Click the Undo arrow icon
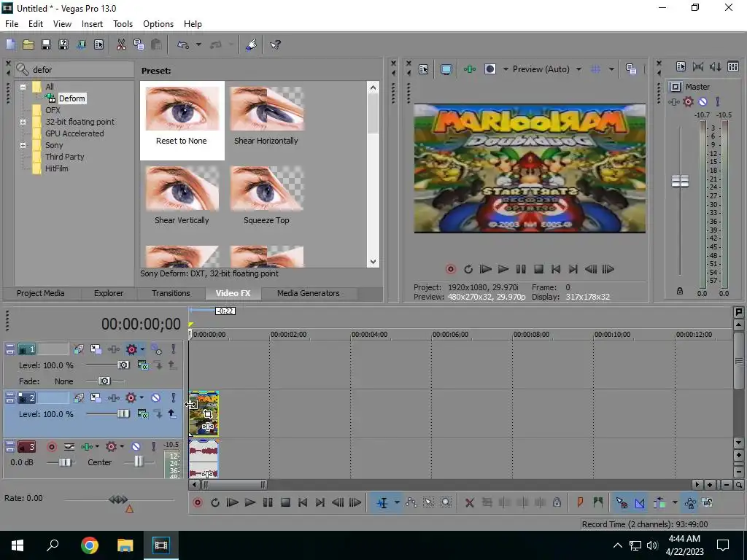Screen dimensions: 747x560 (183, 44)
